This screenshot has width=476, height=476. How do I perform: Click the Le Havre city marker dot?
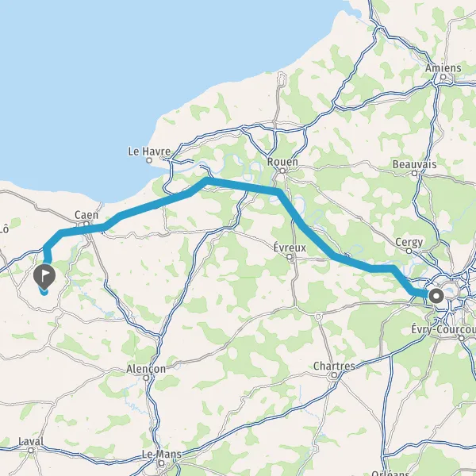149,160
